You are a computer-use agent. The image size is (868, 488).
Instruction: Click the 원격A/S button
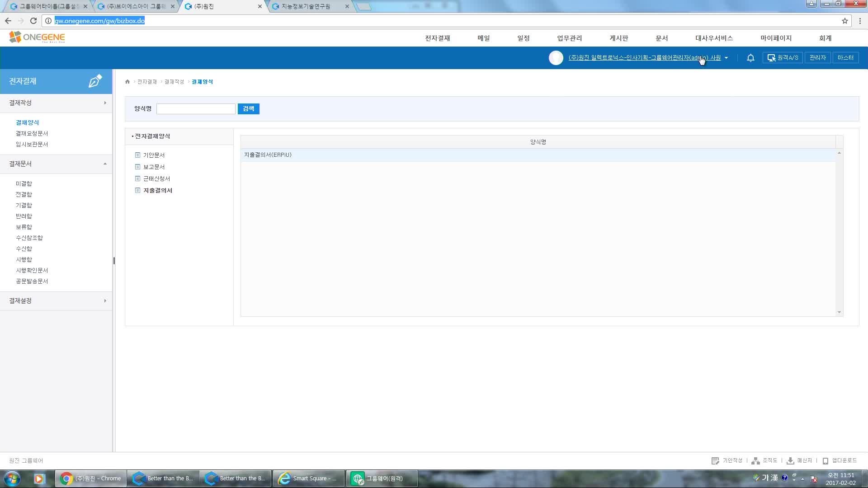click(783, 58)
